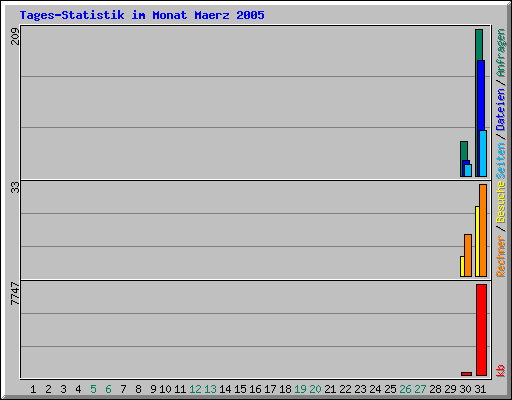Click day label 2 on the x-axis
Screen dimensions: 512x400
click(48, 389)
